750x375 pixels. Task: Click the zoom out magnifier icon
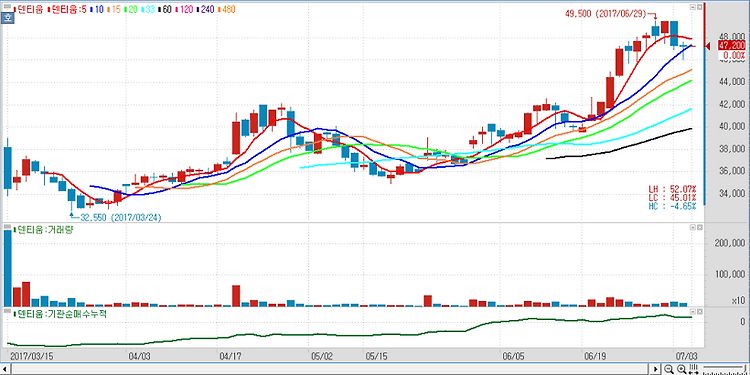tap(669, 369)
